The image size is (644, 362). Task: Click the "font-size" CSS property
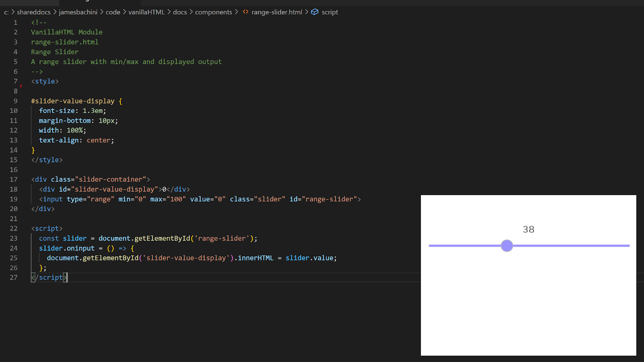click(57, 111)
